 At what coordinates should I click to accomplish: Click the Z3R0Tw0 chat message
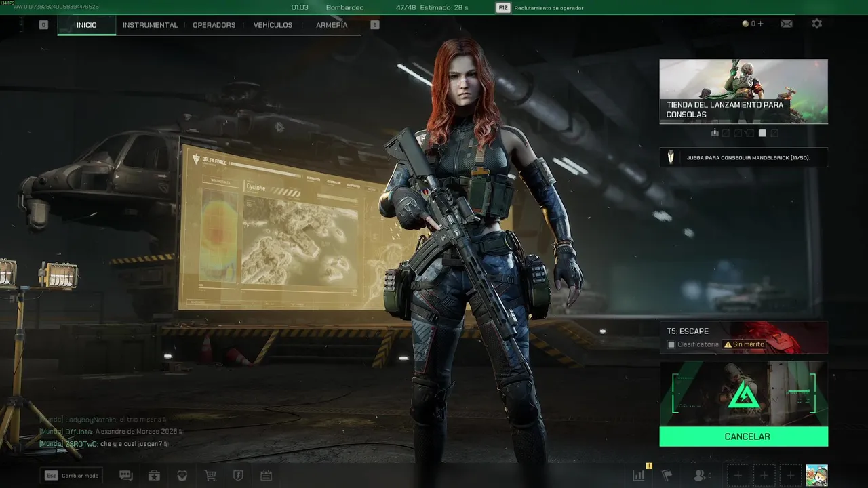(x=102, y=444)
